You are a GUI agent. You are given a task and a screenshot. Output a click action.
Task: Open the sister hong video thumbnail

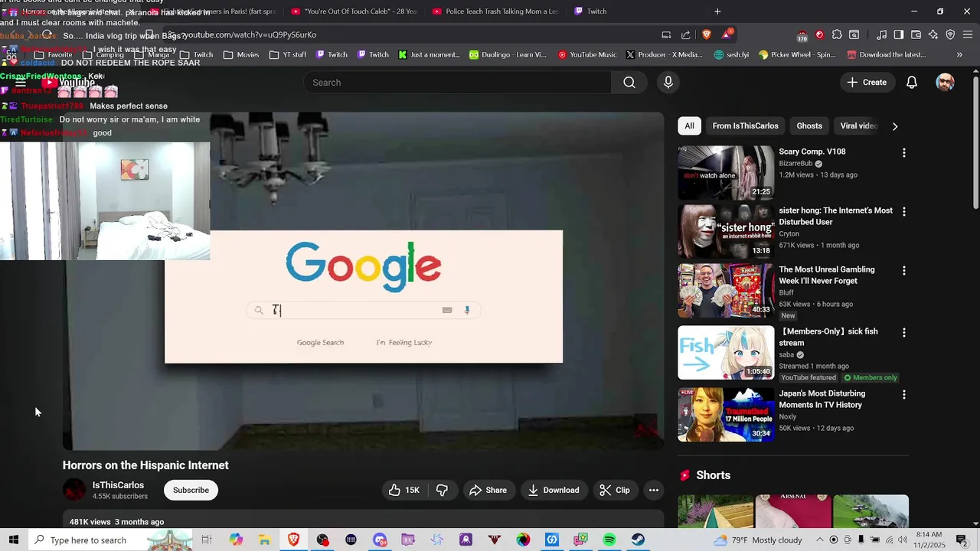pyautogui.click(x=726, y=232)
